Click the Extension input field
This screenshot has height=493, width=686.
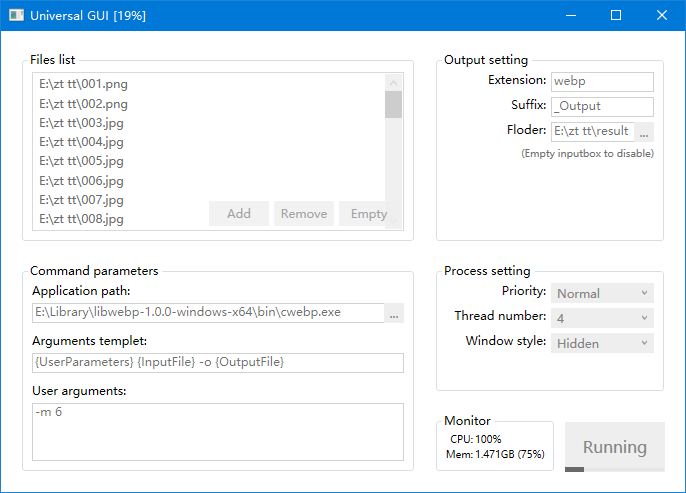pos(601,81)
